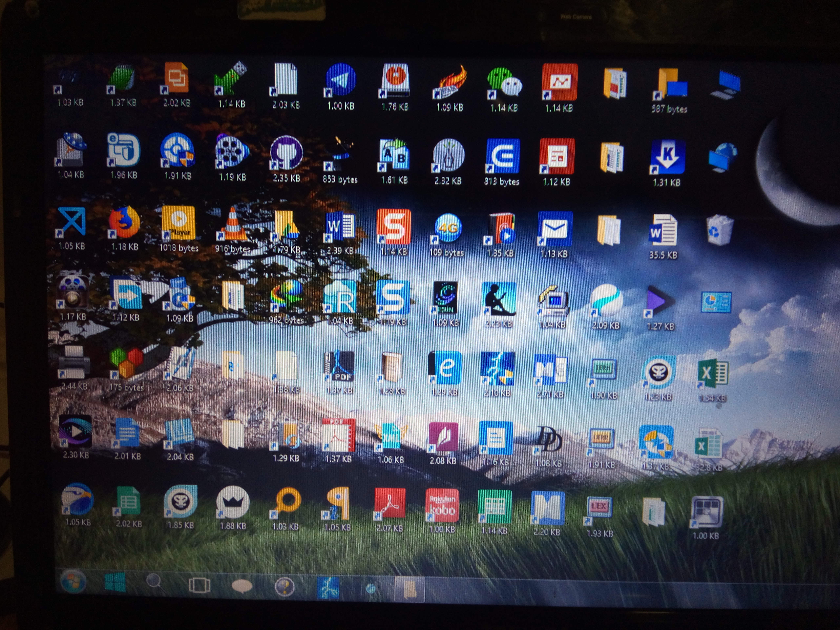Image resolution: width=840 pixels, height=630 pixels.
Task: Open the orange Snagit S icon
Action: (394, 227)
